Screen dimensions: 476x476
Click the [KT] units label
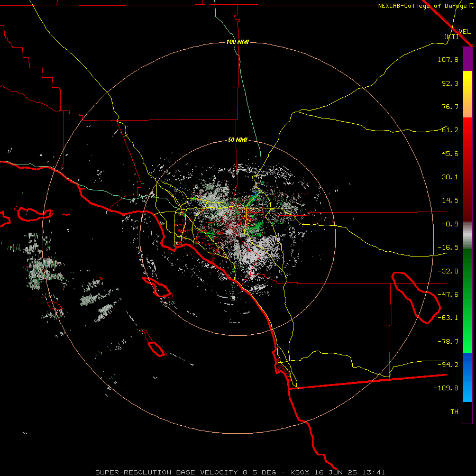[452, 36]
